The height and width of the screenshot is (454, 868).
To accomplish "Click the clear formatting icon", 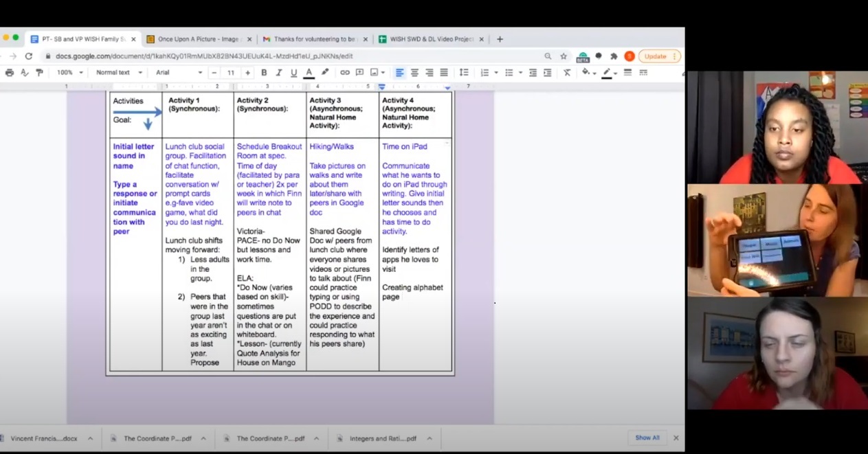I will click(567, 73).
